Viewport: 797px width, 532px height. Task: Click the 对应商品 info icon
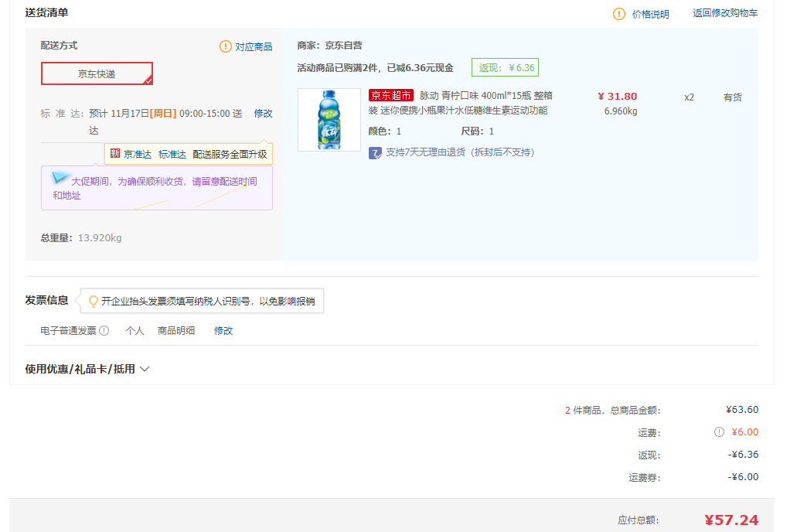[x=225, y=47]
